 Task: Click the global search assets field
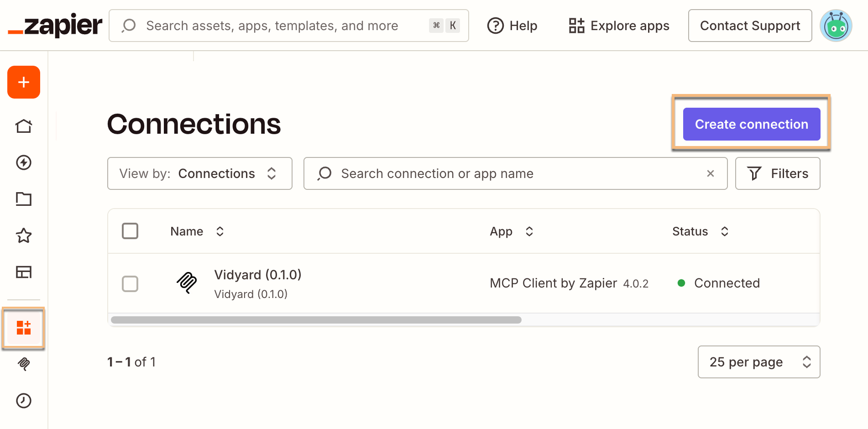(289, 26)
